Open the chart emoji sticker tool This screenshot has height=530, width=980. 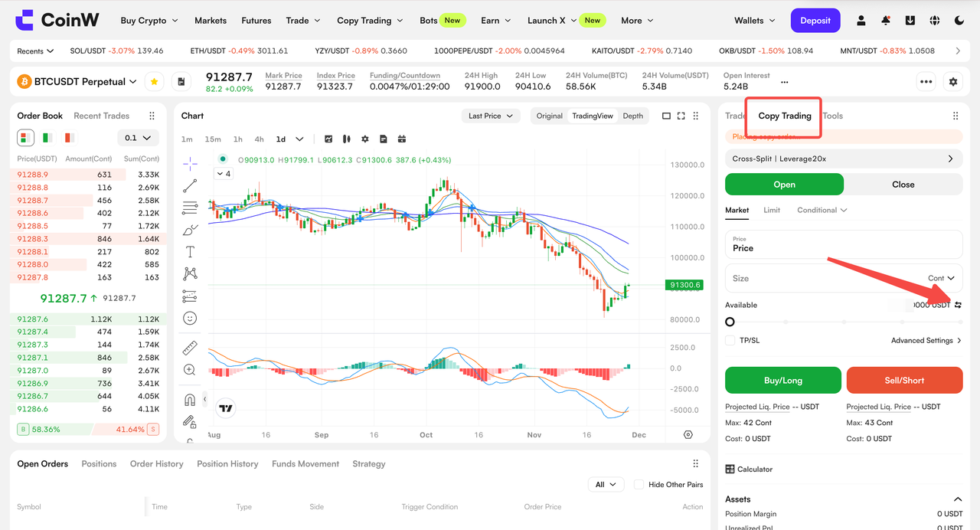190,318
